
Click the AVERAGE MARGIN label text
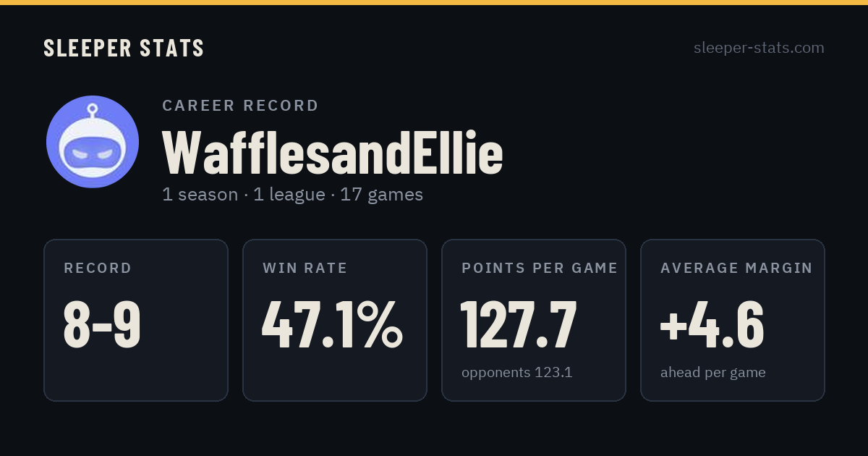coord(736,269)
